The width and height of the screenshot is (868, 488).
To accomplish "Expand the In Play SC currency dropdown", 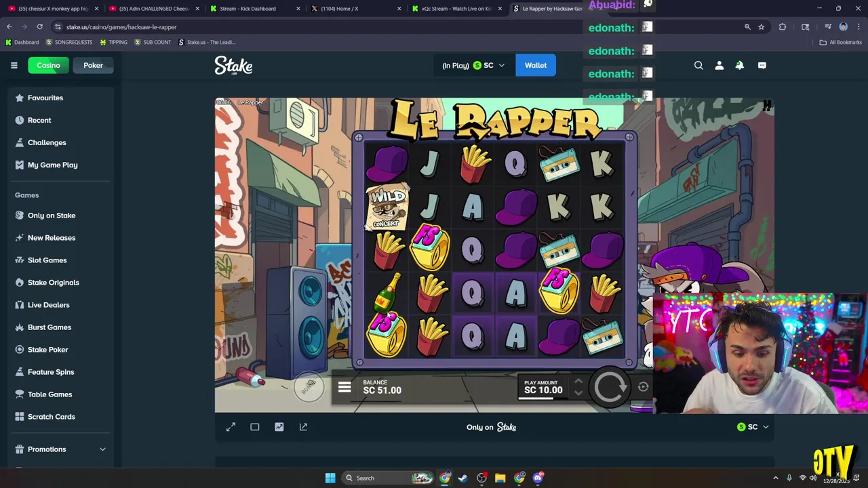I will tap(473, 65).
